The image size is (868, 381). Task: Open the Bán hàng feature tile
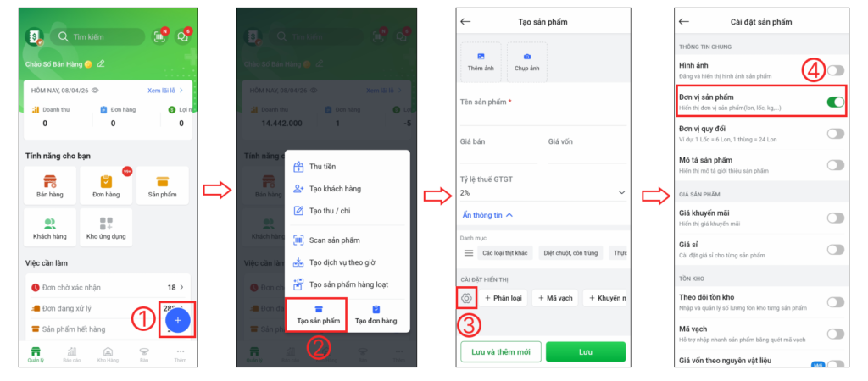click(x=50, y=185)
